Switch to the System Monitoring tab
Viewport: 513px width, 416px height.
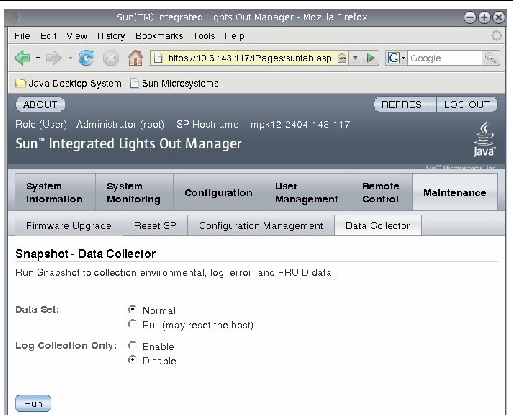click(x=134, y=192)
